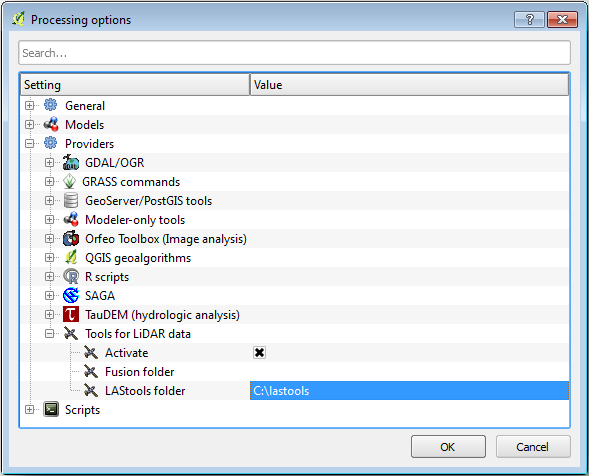589x476 pixels.
Task: Click the R scripts icon
Action: point(71,277)
